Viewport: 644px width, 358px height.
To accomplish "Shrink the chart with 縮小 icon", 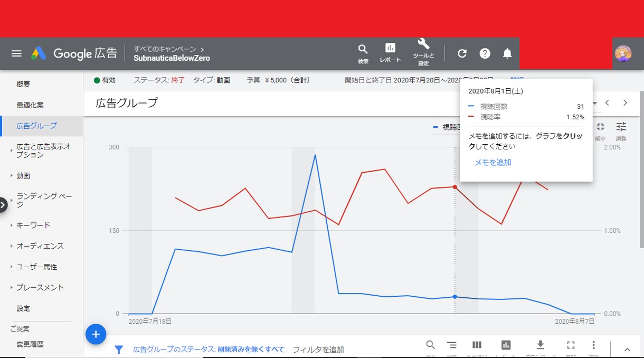I will click(600, 130).
